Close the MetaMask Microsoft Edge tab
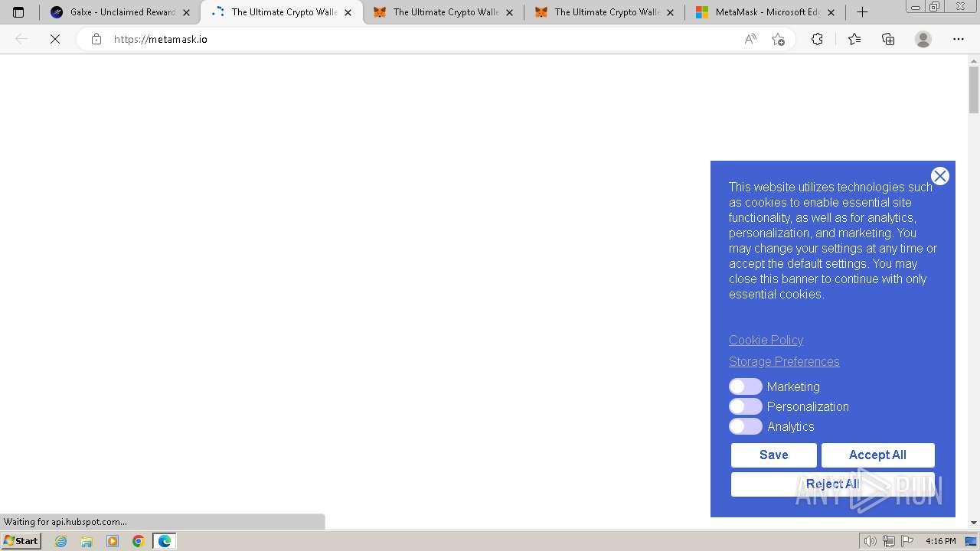The image size is (980, 551). click(x=831, y=12)
